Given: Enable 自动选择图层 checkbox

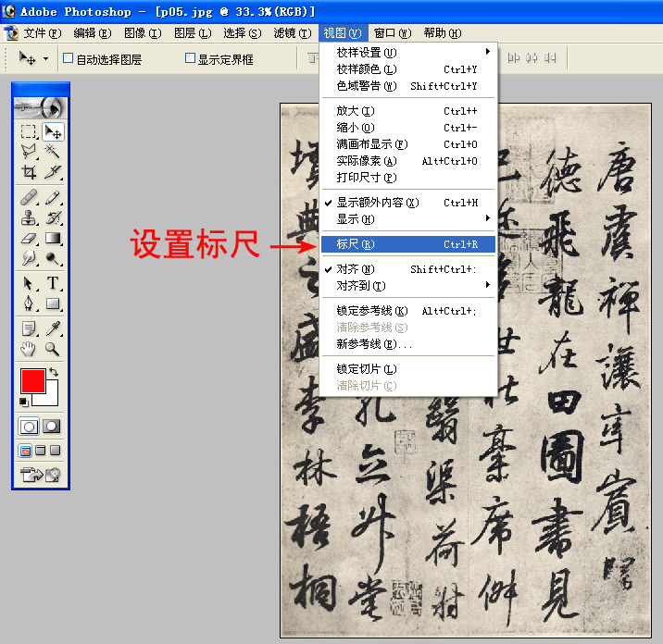Looking at the screenshot, I should [x=69, y=58].
